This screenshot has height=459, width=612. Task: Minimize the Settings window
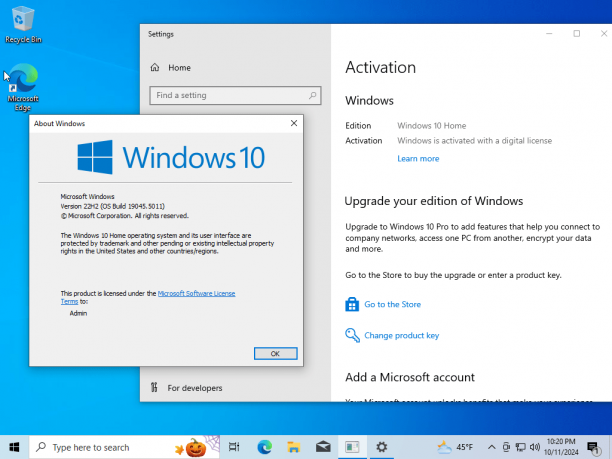[549, 34]
